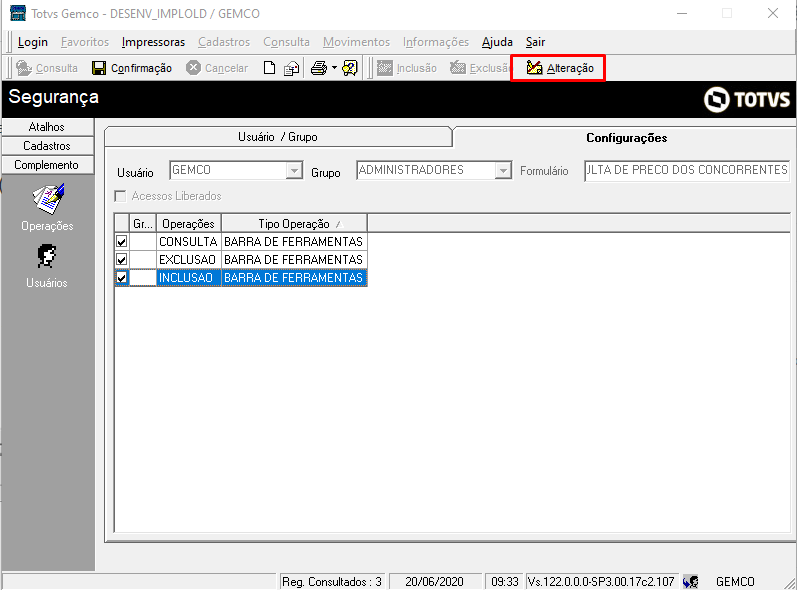
Task: Open the Ajuda menu
Action: point(497,42)
